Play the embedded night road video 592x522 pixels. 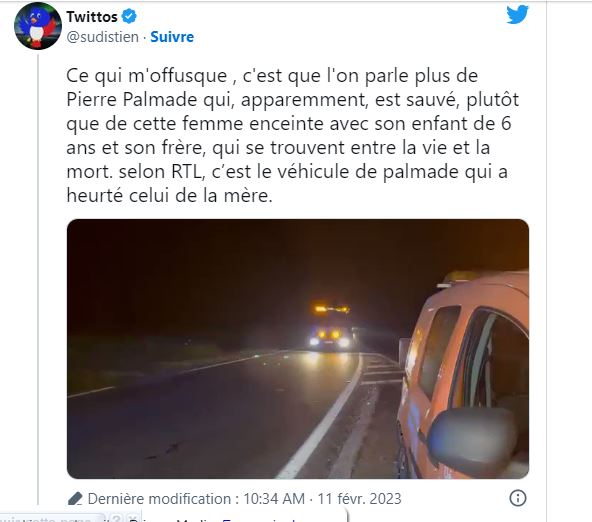(x=298, y=349)
